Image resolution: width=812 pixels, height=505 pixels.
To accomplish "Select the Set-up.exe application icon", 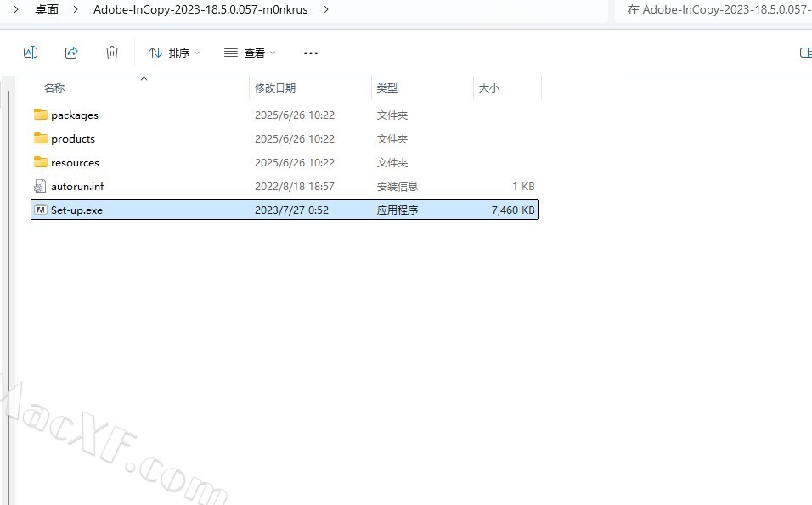I will pos(41,210).
